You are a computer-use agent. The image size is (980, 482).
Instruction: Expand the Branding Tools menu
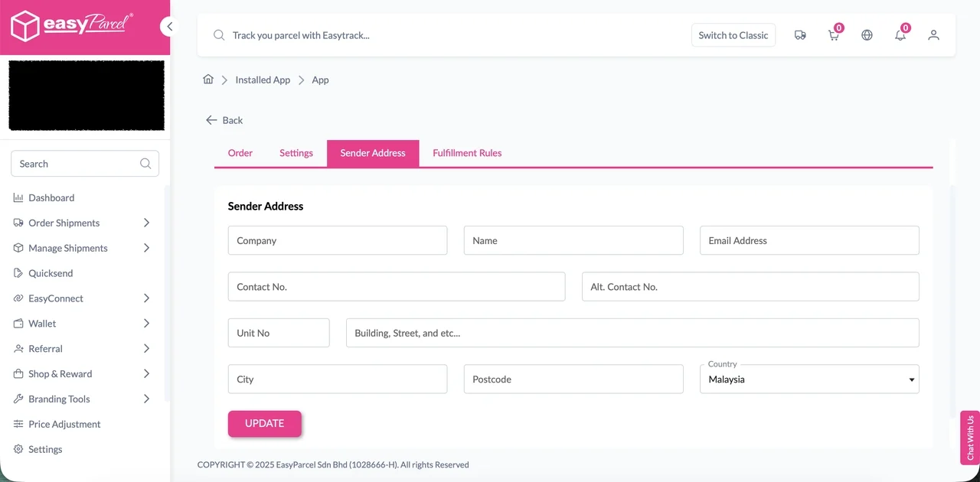click(x=57, y=399)
